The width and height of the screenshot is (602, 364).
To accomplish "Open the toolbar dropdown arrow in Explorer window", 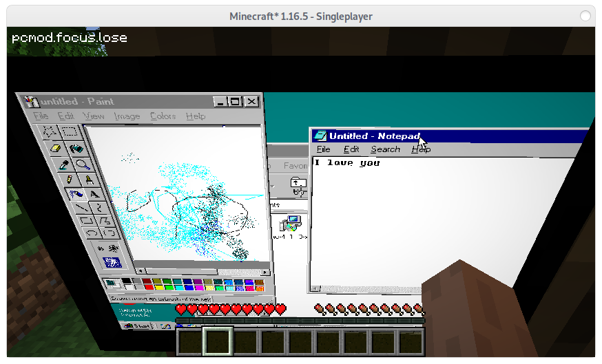I will pyautogui.click(x=272, y=186).
